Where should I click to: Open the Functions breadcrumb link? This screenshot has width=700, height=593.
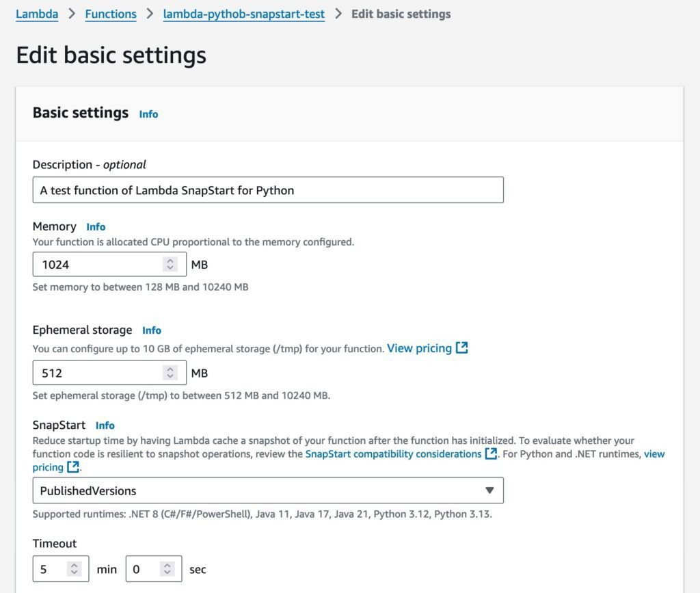click(110, 13)
